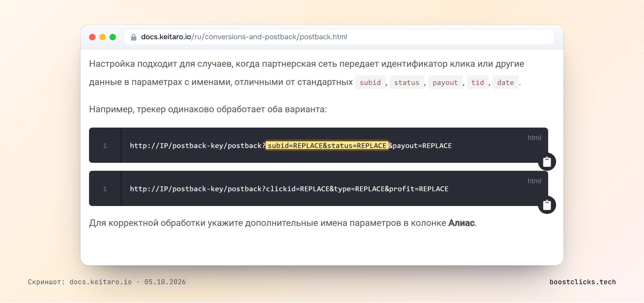Copy the first postback URL with subid
Viewport: 644px width, 303px height.
pos(547,162)
